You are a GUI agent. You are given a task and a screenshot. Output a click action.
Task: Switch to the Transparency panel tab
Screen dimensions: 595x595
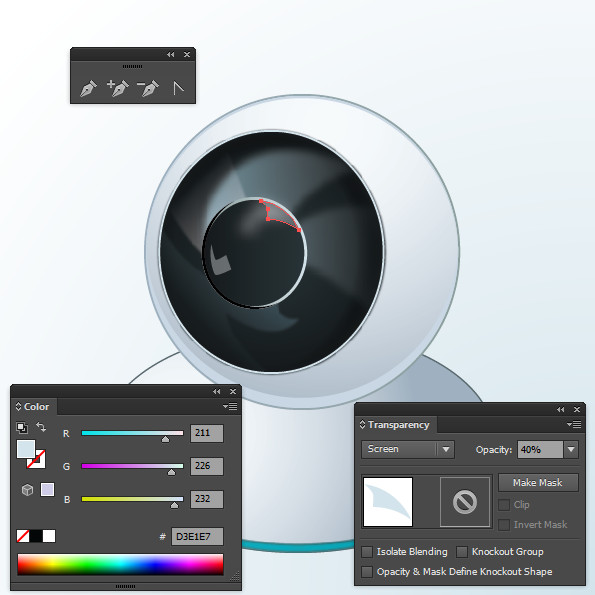[x=395, y=425]
